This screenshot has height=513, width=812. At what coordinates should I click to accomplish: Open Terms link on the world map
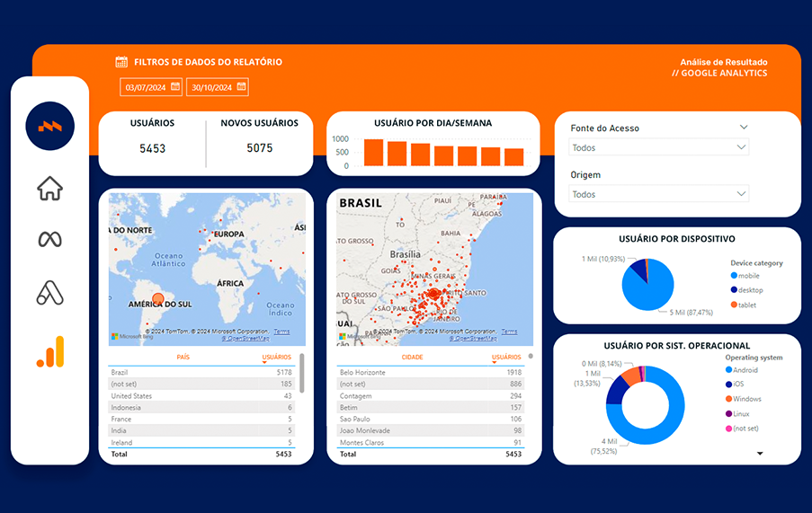pos(281,332)
